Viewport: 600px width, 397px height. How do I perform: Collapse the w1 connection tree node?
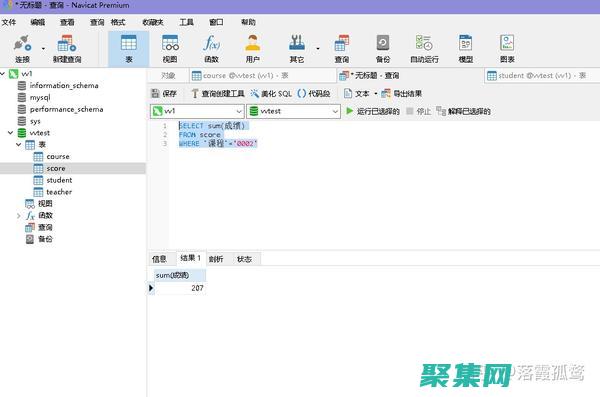[3, 73]
